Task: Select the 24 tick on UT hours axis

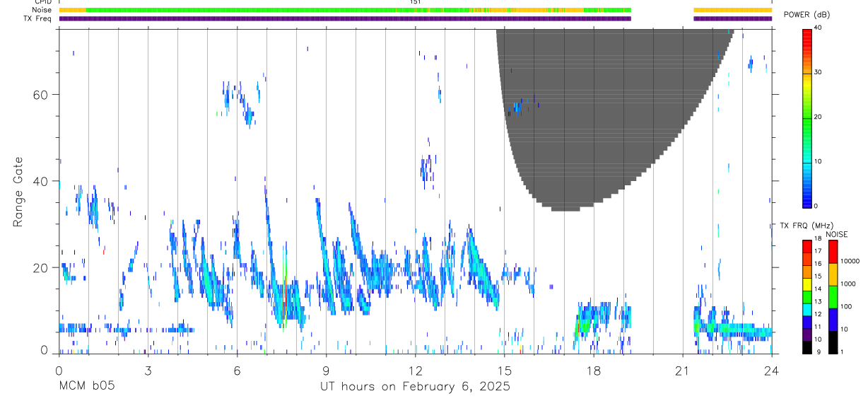Action: pos(772,370)
